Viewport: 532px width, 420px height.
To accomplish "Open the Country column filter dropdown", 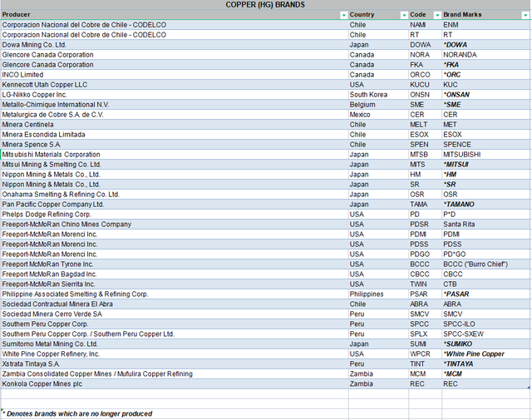I will 404,15.
